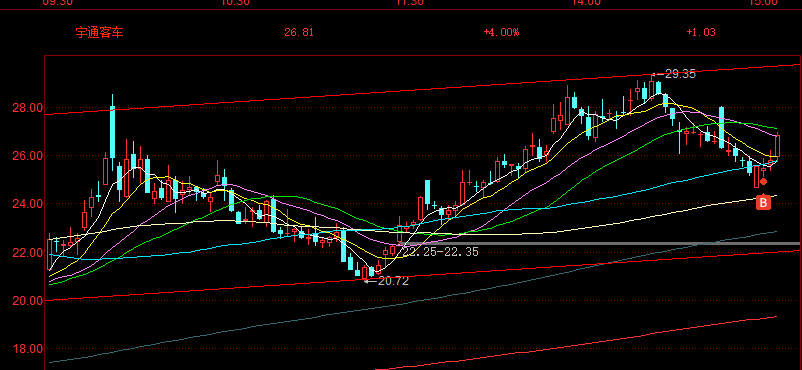Select the upper red channel trend line
802x370 pixels.
pos(422,90)
